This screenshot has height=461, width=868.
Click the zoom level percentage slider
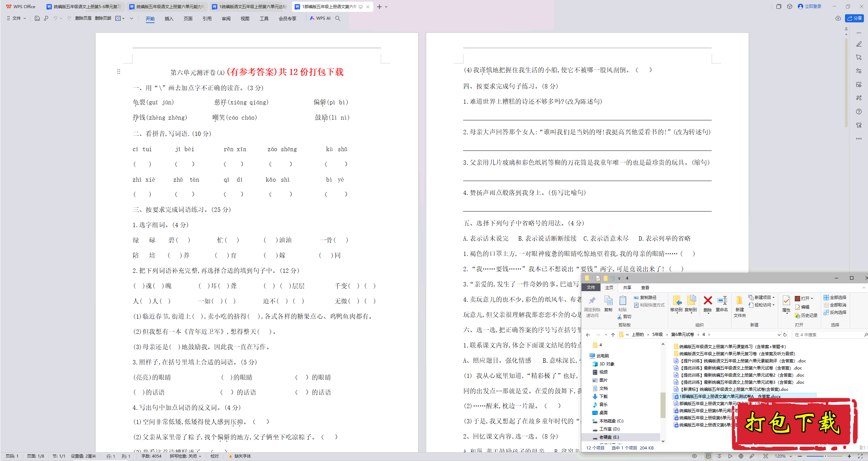coord(826,456)
